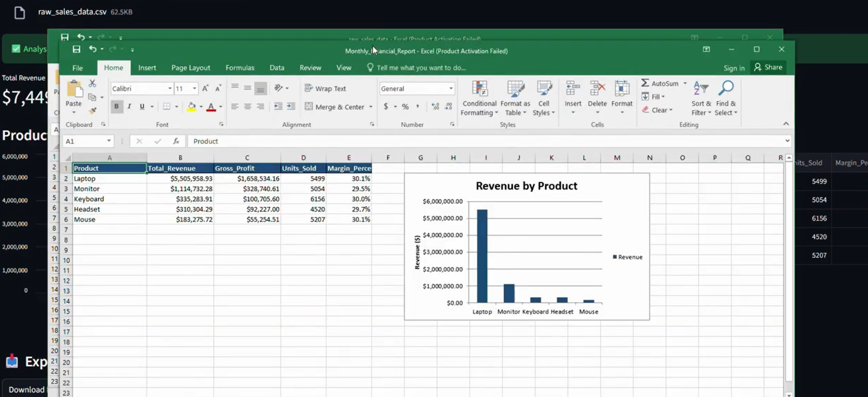
Task: Use the Format Painter brush
Action: [x=93, y=110]
